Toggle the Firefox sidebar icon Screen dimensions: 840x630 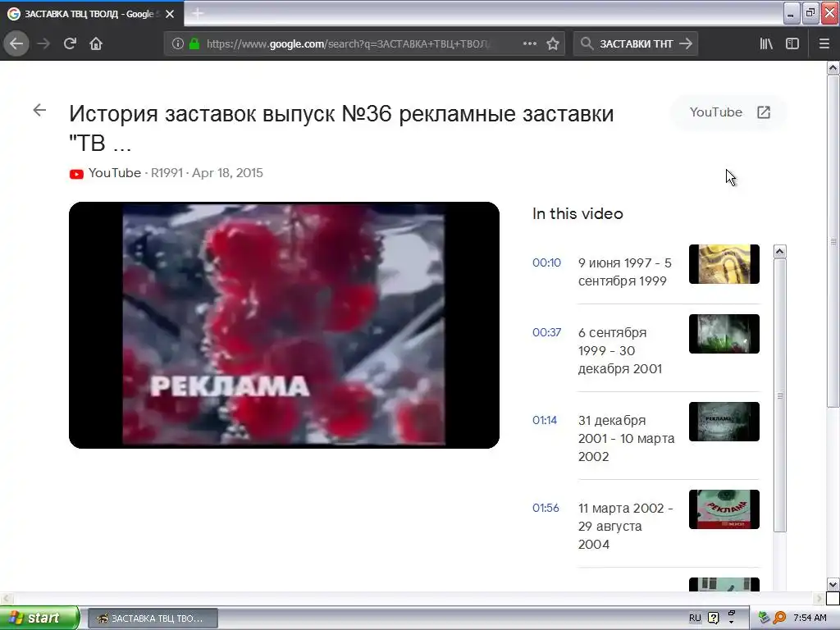(792, 44)
